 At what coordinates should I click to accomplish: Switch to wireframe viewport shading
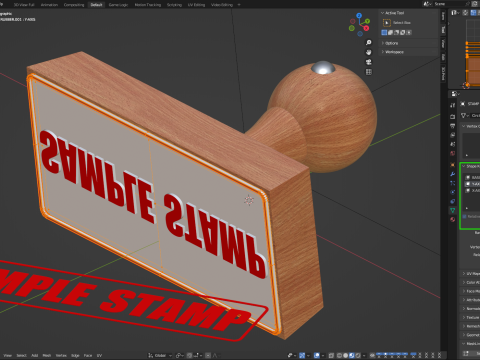coord(339,355)
